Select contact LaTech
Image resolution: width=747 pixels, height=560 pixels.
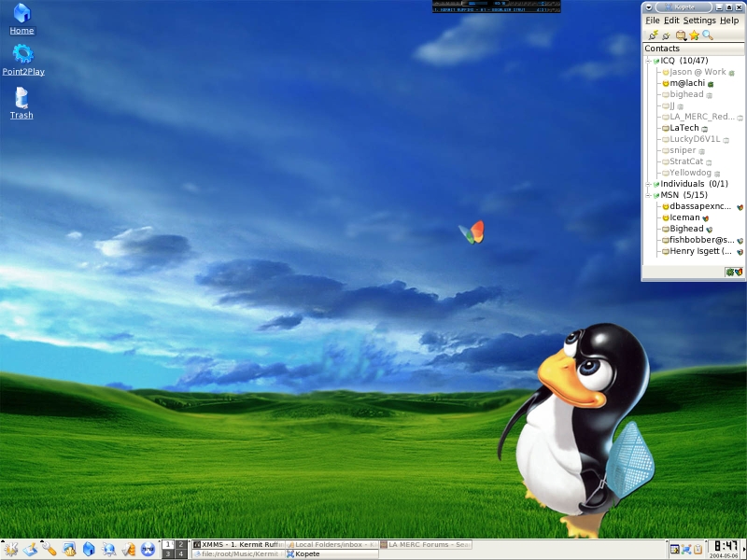tap(684, 128)
